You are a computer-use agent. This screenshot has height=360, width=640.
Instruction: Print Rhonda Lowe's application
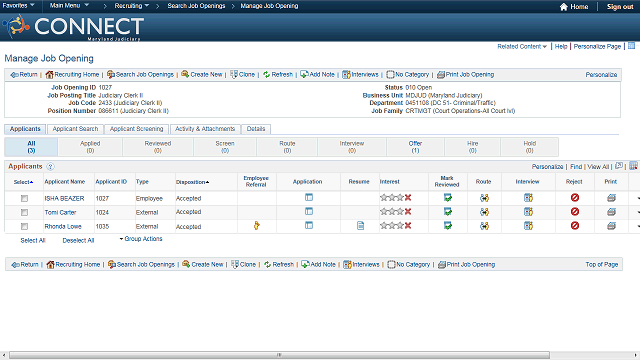[x=611, y=226]
